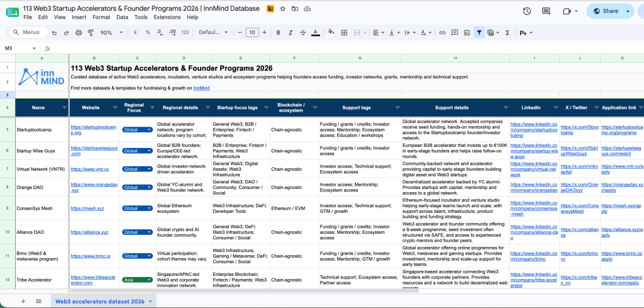This screenshot has width=644, height=308.
Task: Open the Format menu
Action: pos(101,17)
